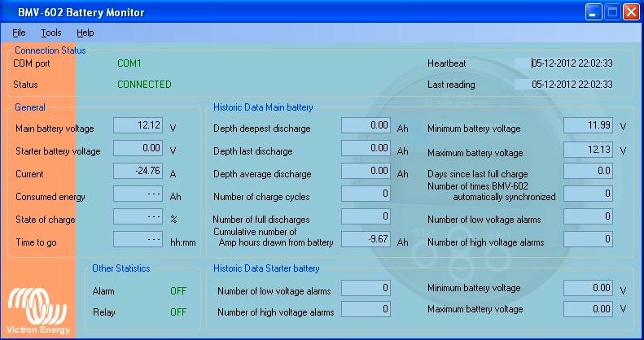Click the Other Statistics heading
The image size is (644, 340).
point(121,268)
